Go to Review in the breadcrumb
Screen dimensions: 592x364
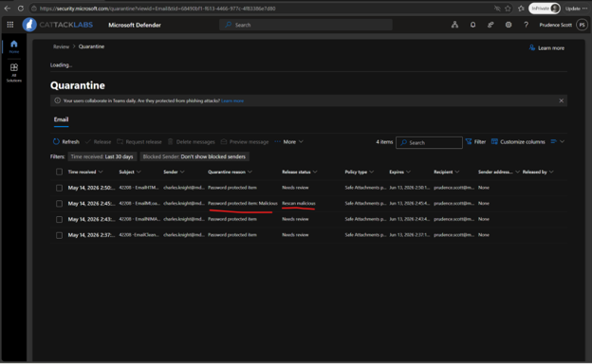61,46
